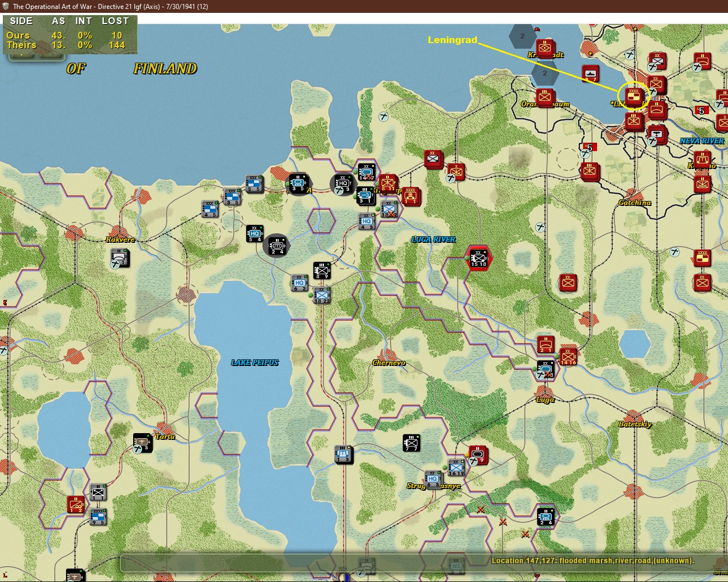Select the gray XXX corps unit 5-5
728x582 pixels.
254,184
